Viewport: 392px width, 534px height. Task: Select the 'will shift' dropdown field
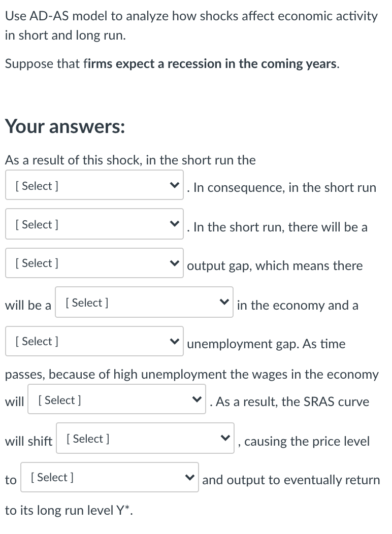coord(145,438)
